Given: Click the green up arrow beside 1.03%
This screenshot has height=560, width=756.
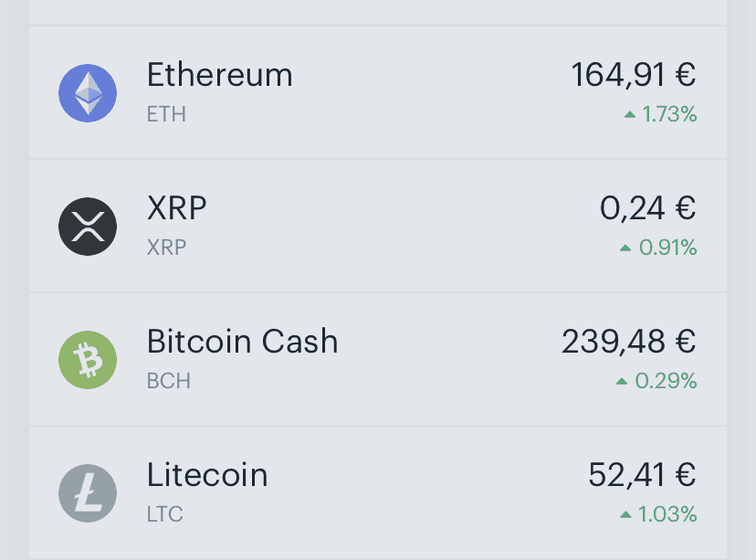Looking at the screenshot, I should click(x=625, y=514).
